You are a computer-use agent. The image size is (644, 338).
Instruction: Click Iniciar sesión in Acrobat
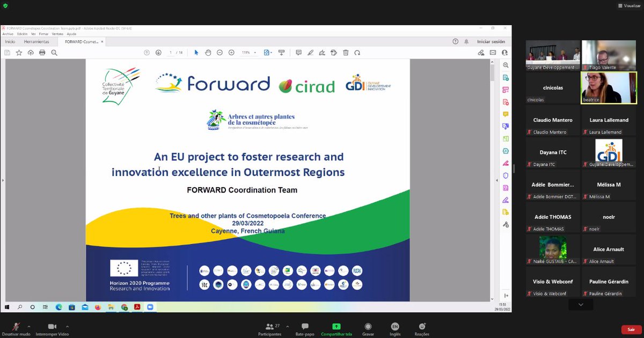coord(491,41)
